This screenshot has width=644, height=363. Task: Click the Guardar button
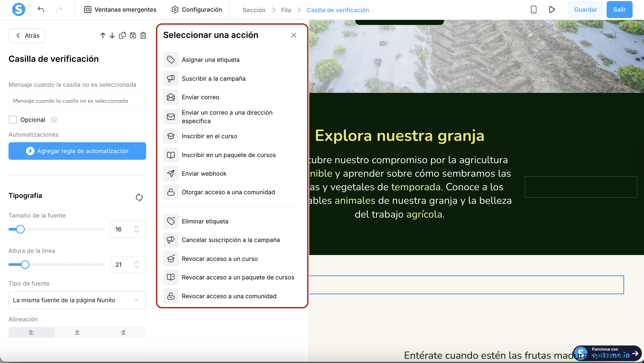pyautogui.click(x=585, y=10)
